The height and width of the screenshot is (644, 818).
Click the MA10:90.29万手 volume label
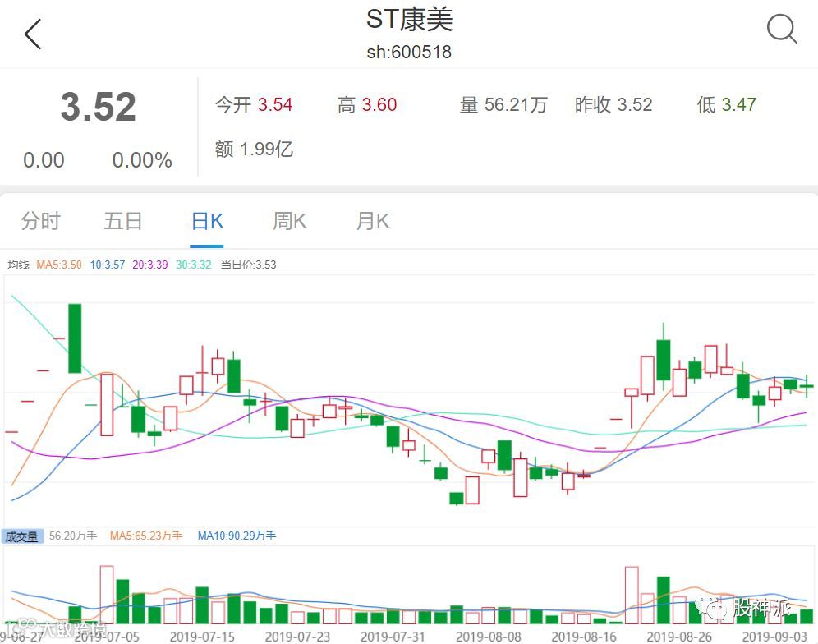[237, 536]
